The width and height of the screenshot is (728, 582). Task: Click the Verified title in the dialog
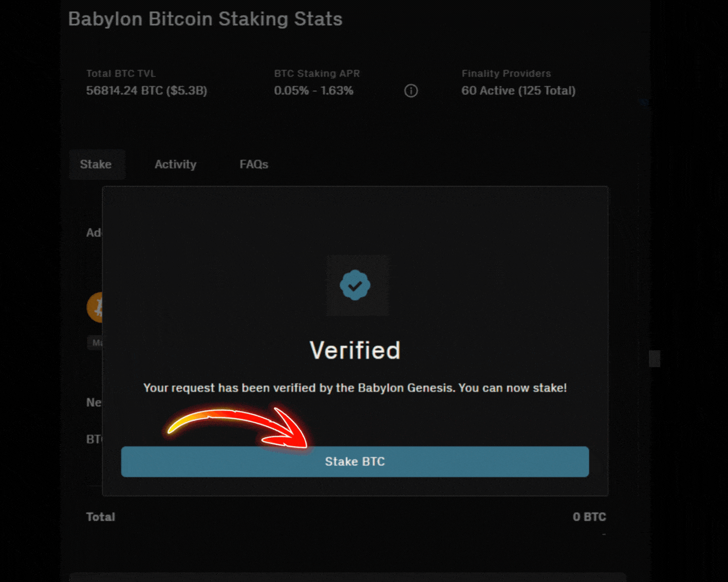tap(355, 350)
